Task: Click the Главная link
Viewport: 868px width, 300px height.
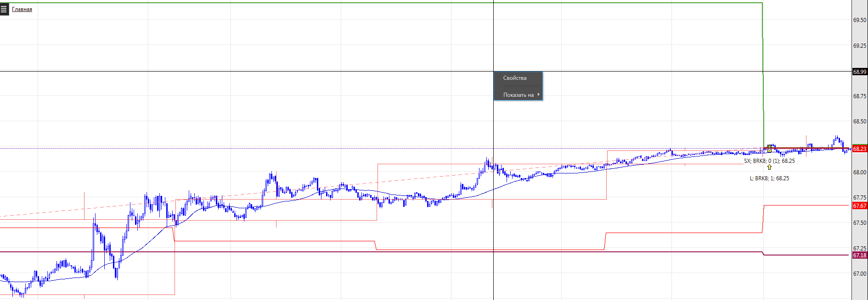Action: pyautogui.click(x=22, y=9)
